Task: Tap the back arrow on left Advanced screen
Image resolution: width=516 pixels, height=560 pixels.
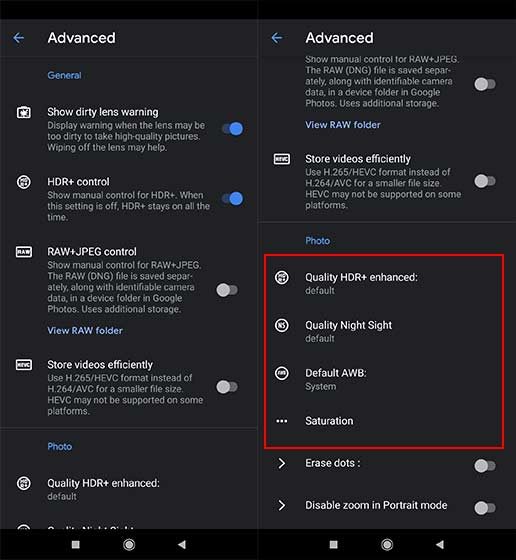Action: (19, 38)
